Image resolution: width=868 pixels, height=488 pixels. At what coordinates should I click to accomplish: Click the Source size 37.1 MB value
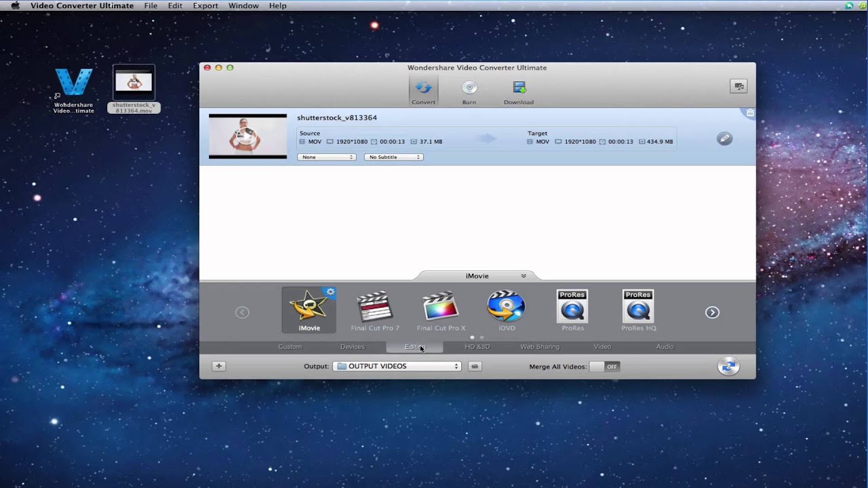point(431,142)
